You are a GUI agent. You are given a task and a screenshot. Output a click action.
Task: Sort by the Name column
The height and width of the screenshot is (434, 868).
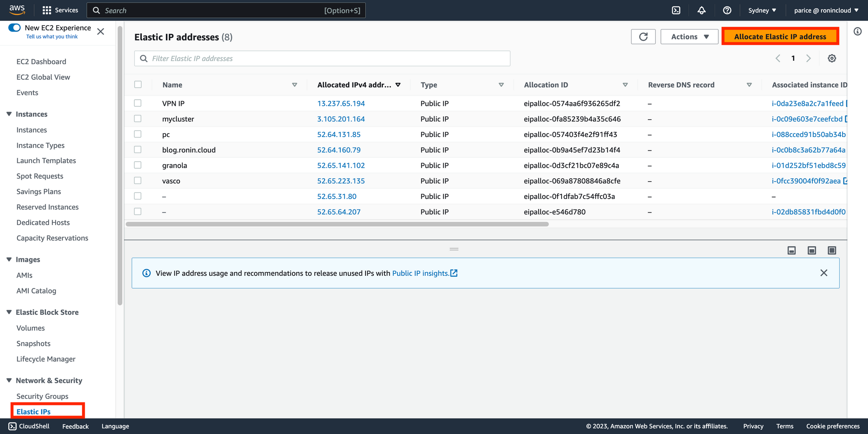295,85
